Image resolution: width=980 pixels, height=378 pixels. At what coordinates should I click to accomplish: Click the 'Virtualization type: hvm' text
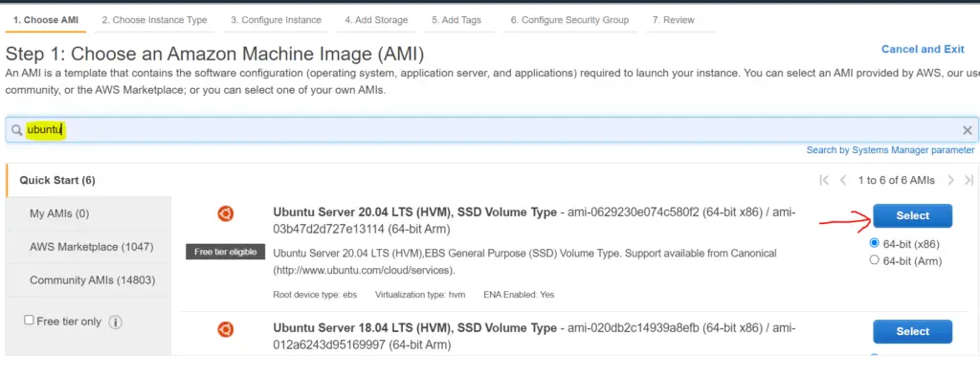pyautogui.click(x=420, y=295)
